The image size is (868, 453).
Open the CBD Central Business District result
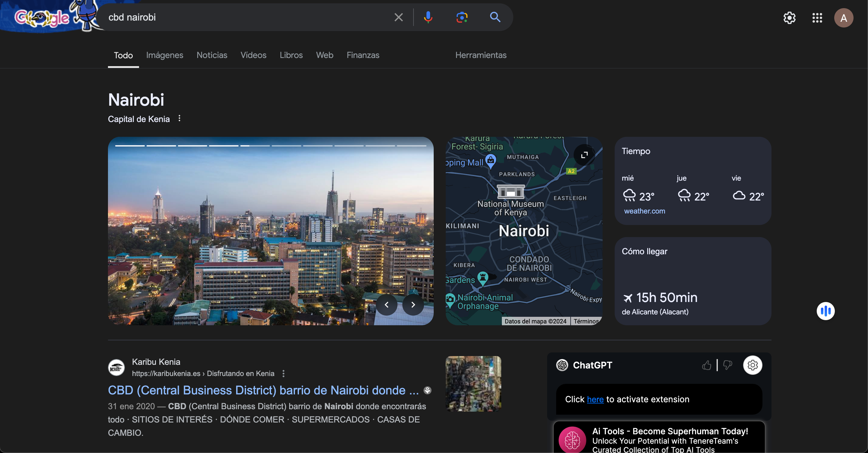pos(263,390)
